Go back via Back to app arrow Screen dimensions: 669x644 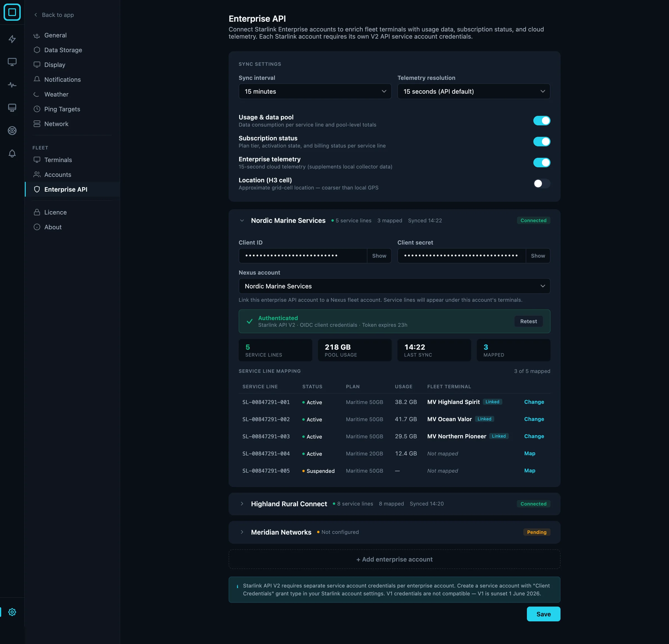coord(36,15)
